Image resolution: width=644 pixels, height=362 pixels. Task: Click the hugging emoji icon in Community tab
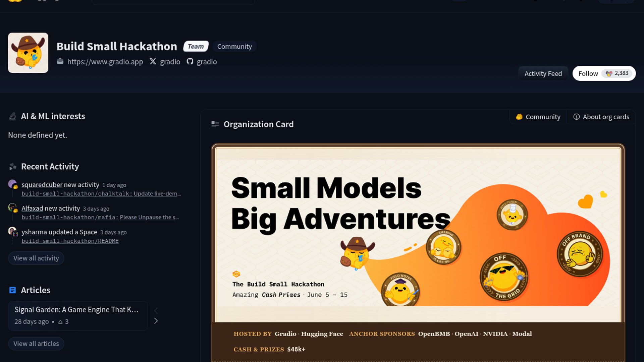pyautogui.click(x=519, y=117)
